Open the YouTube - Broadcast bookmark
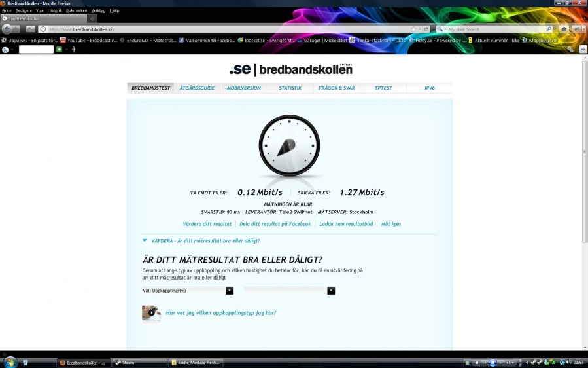This screenshot has width=588, height=368. [89, 40]
